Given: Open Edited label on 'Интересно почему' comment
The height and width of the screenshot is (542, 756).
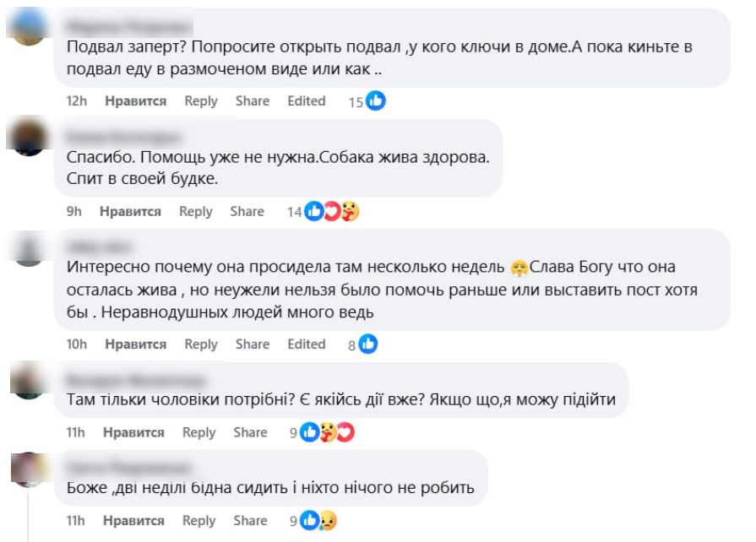Looking at the screenshot, I should point(306,344).
